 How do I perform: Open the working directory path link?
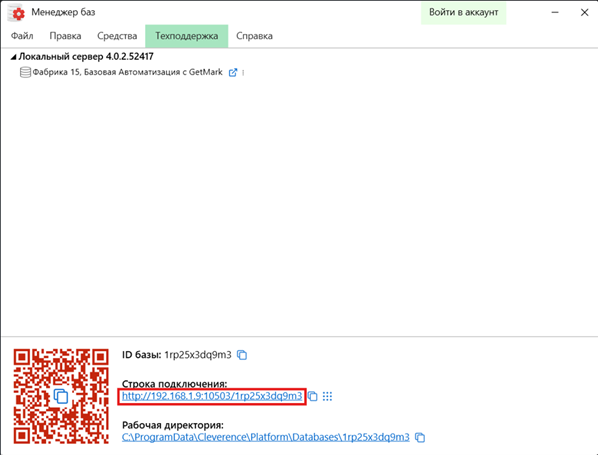click(x=265, y=437)
